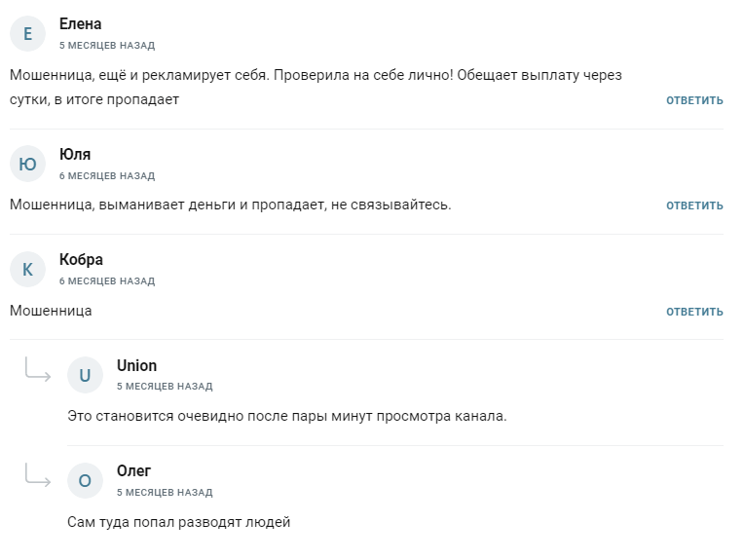Click Юля's '6 месяцев назад' timestamp

106,176
